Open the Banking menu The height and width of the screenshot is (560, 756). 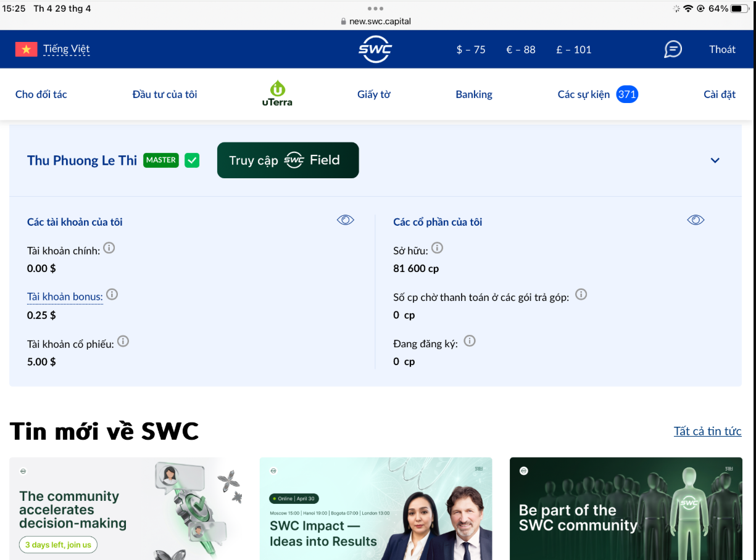(x=474, y=94)
